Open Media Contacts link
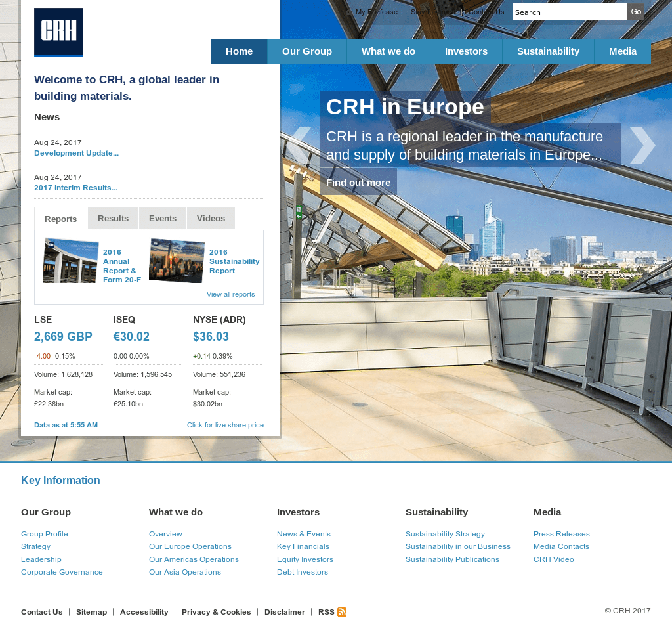 (x=561, y=546)
